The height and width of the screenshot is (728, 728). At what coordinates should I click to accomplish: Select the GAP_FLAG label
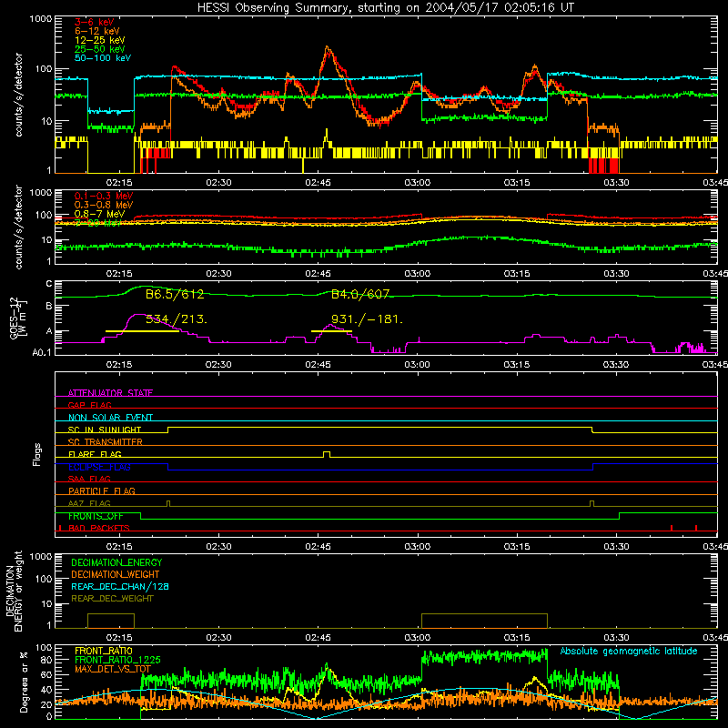click(89, 405)
